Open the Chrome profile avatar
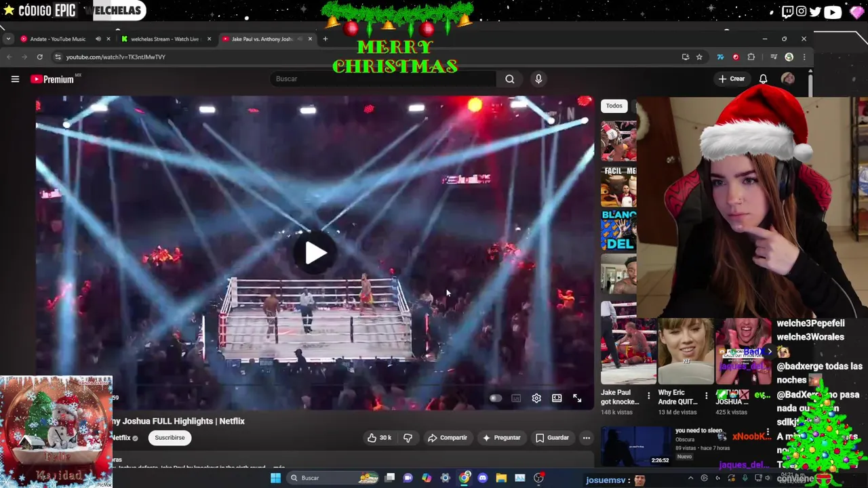 [789, 57]
